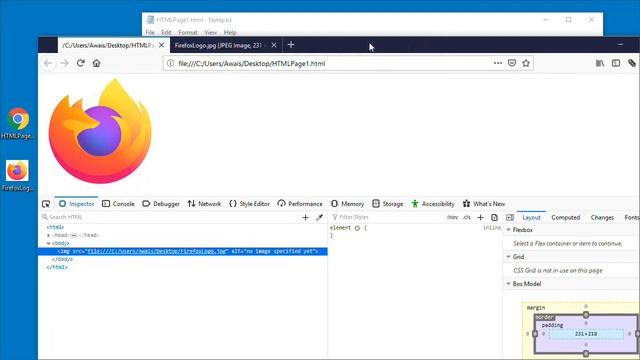The height and width of the screenshot is (360, 640).
Task: Open the page actions three-dot menu
Action: [x=498, y=63]
